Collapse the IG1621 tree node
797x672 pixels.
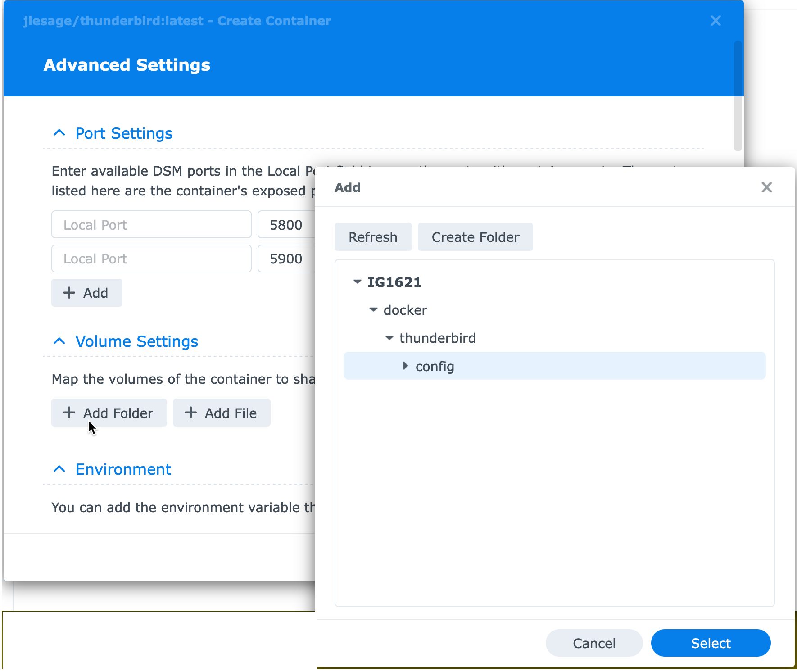(x=357, y=282)
